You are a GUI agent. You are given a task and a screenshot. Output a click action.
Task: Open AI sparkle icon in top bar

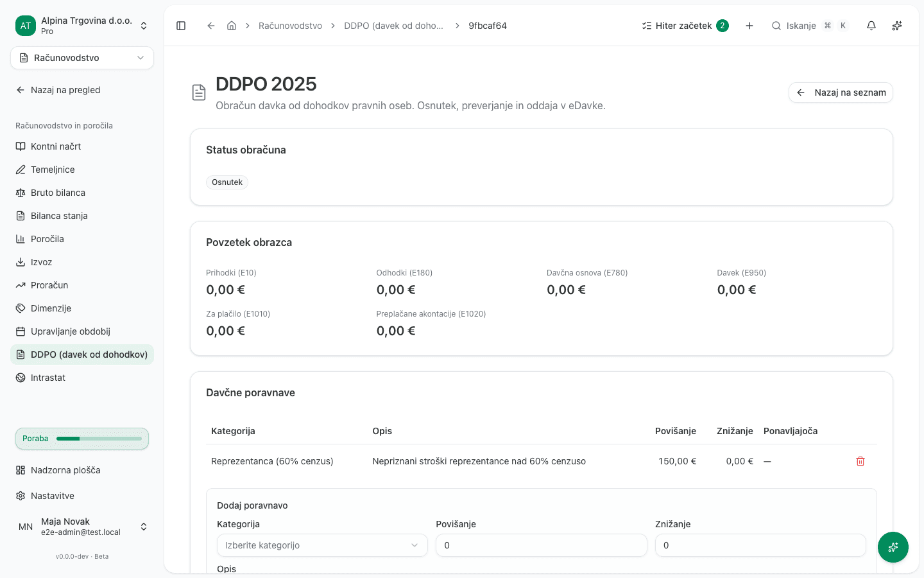(x=897, y=26)
